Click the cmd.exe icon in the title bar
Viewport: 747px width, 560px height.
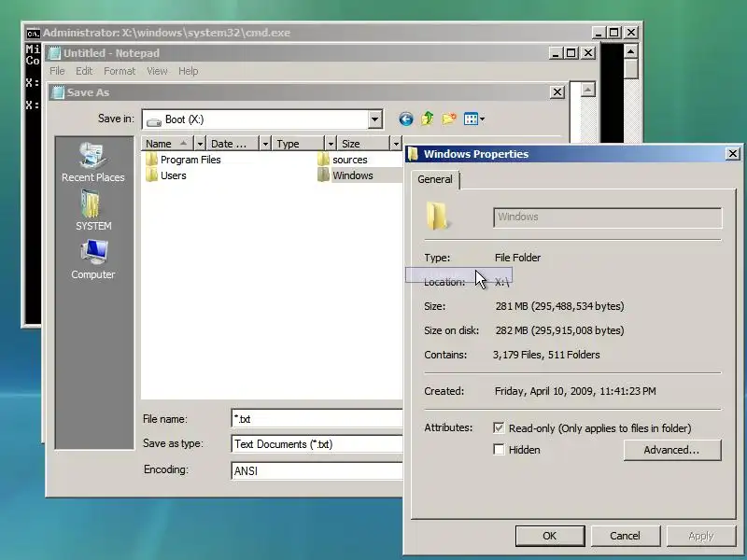(x=33, y=33)
